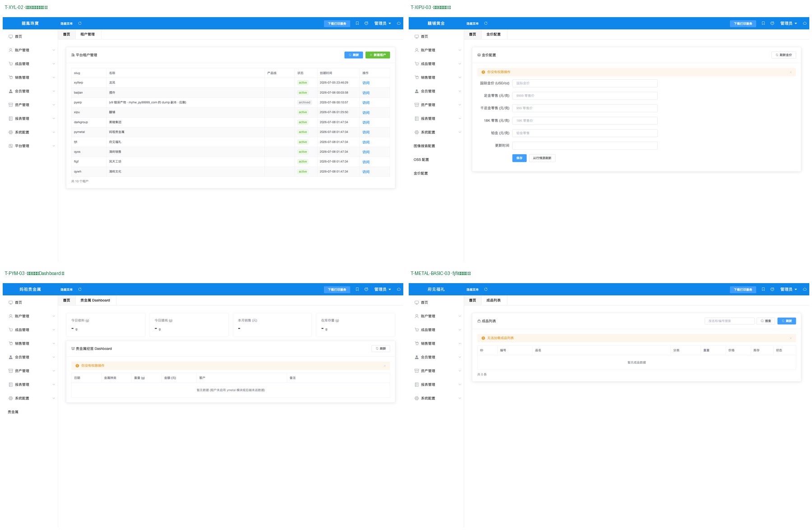Click cloud icon in 囍铺黄金 header
The height and width of the screenshot is (532, 812).
click(805, 23)
